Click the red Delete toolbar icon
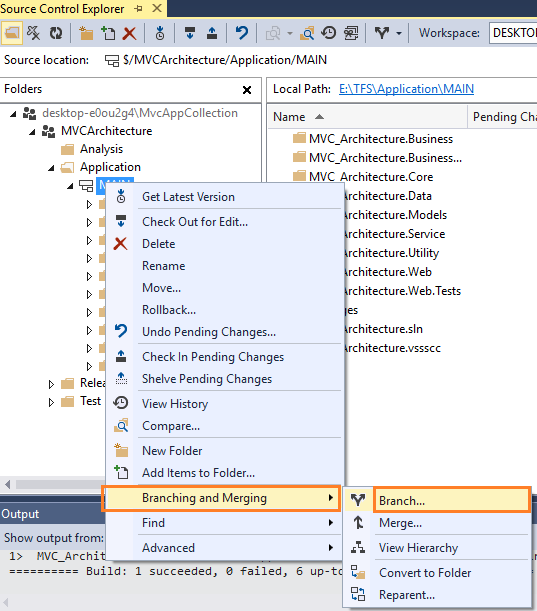The image size is (537, 611). coord(129,34)
